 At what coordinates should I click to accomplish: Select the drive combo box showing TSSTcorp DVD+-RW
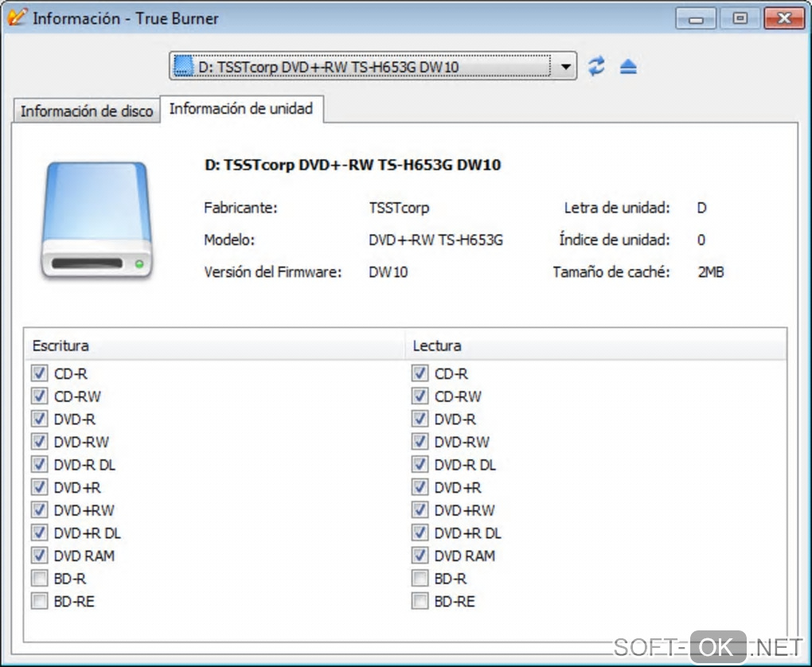click(x=373, y=66)
